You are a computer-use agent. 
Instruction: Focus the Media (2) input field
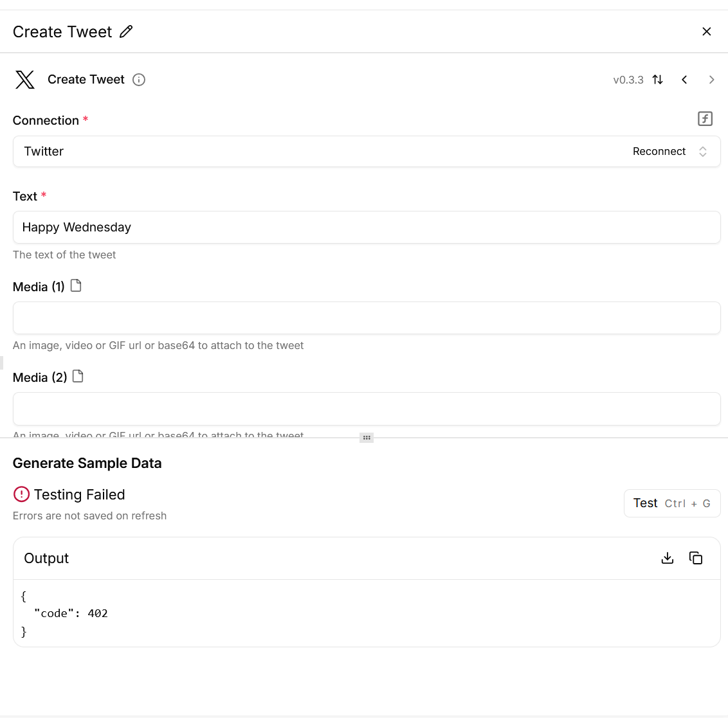(x=367, y=409)
